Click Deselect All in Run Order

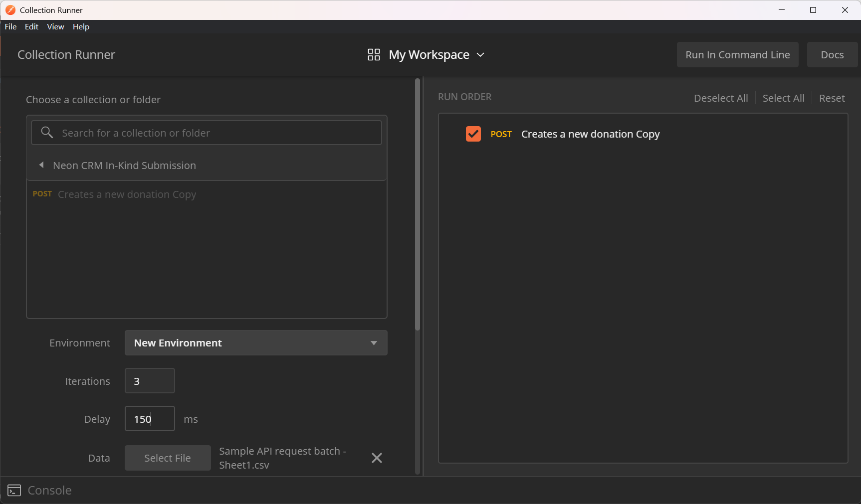pos(721,98)
